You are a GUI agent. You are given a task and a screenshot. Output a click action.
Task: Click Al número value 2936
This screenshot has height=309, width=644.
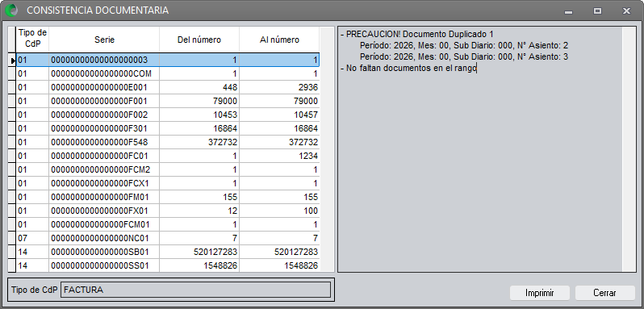point(279,87)
